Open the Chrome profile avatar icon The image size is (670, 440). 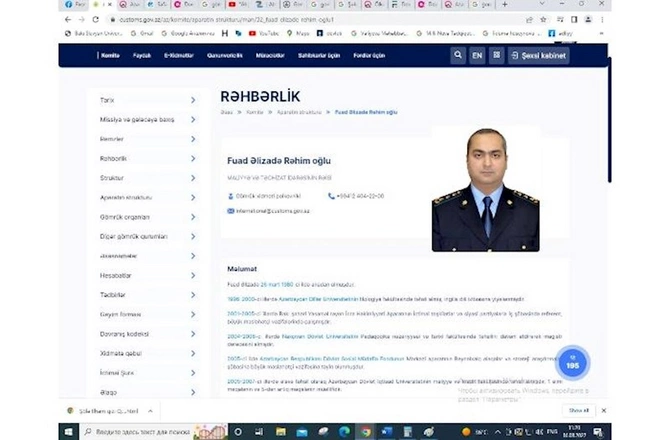pos(588,20)
